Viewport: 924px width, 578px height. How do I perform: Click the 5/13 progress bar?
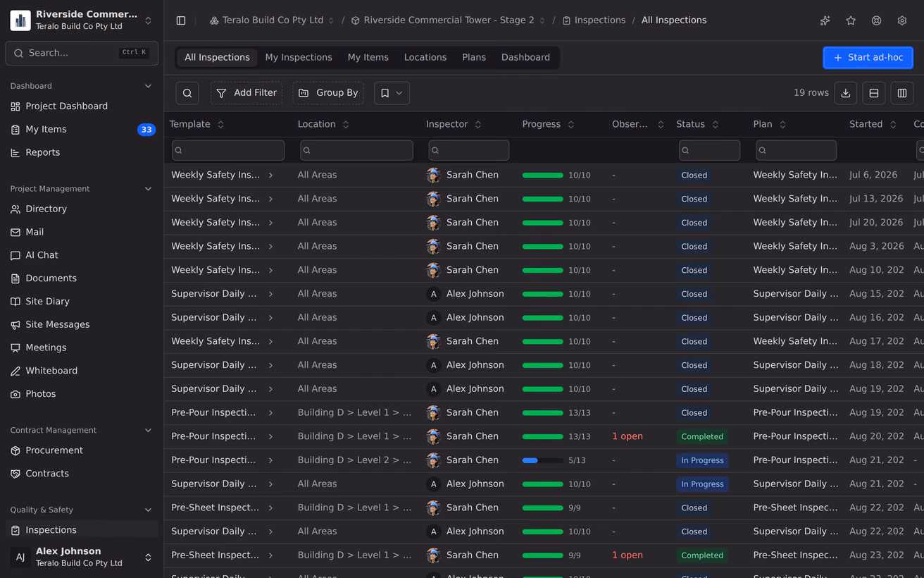pos(542,460)
